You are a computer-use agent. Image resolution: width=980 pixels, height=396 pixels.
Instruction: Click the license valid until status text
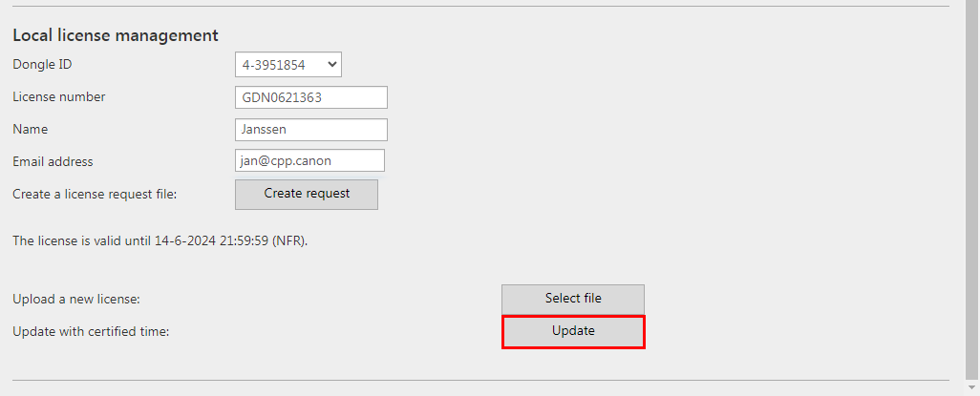click(160, 241)
